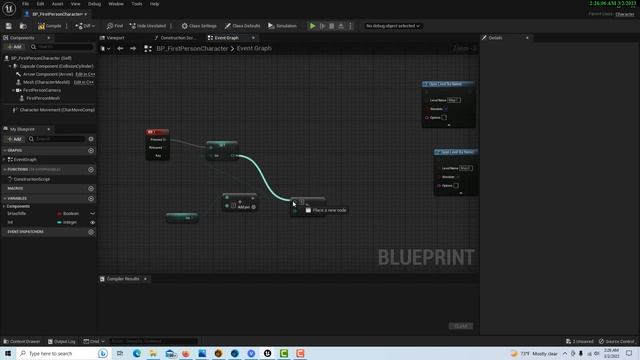Collapse the Graphs section
This screenshot has height=360, width=640.
[x=5, y=151]
